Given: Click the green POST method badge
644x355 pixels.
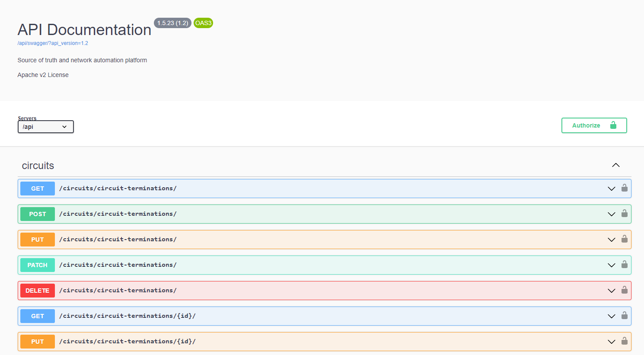Looking at the screenshot, I should [38, 214].
